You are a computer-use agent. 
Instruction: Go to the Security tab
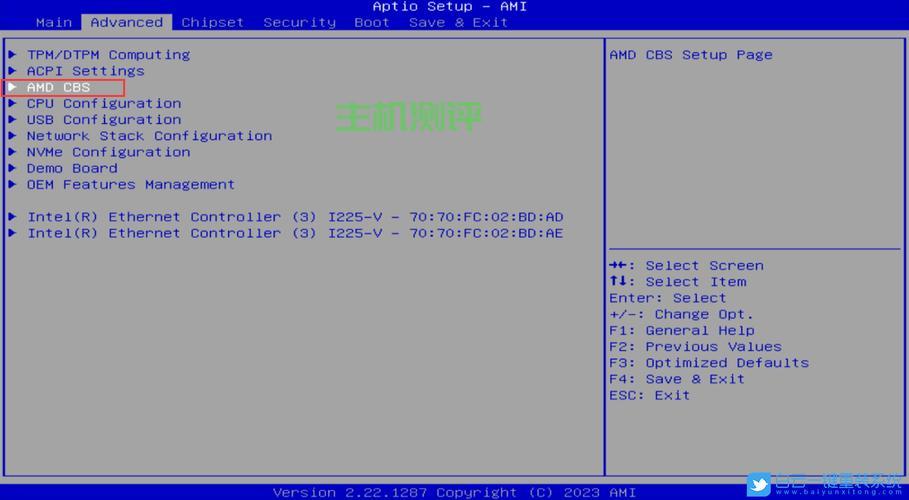pyautogui.click(x=299, y=22)
